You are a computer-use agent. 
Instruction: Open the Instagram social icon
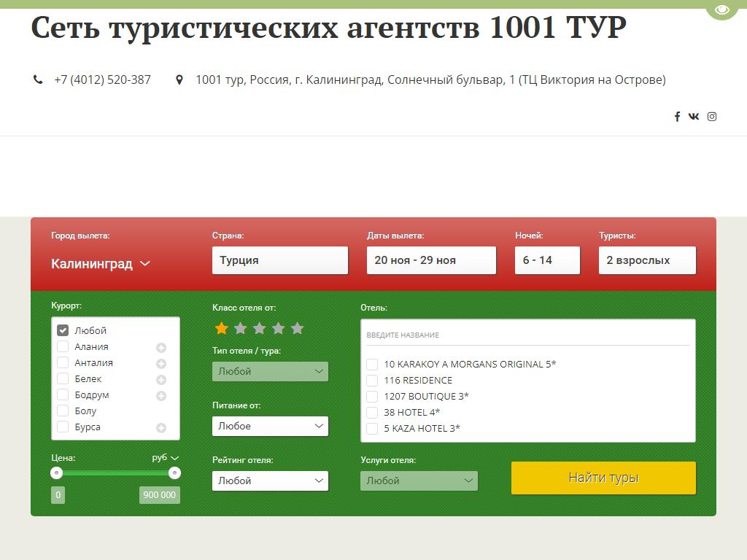712,117
